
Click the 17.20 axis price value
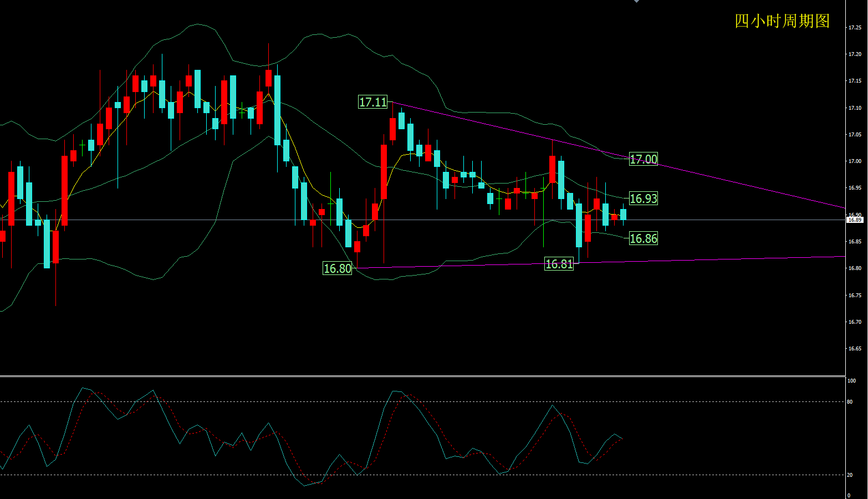point(855,54)
